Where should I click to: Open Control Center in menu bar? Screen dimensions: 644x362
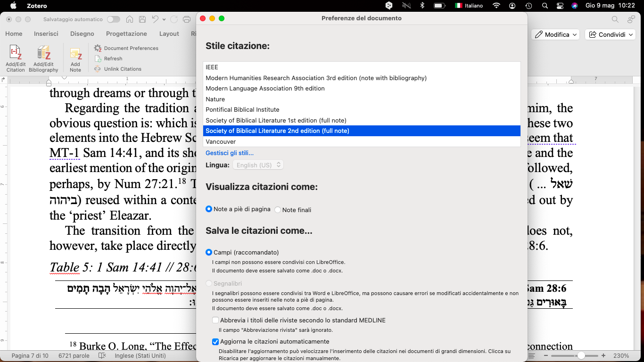560,6
